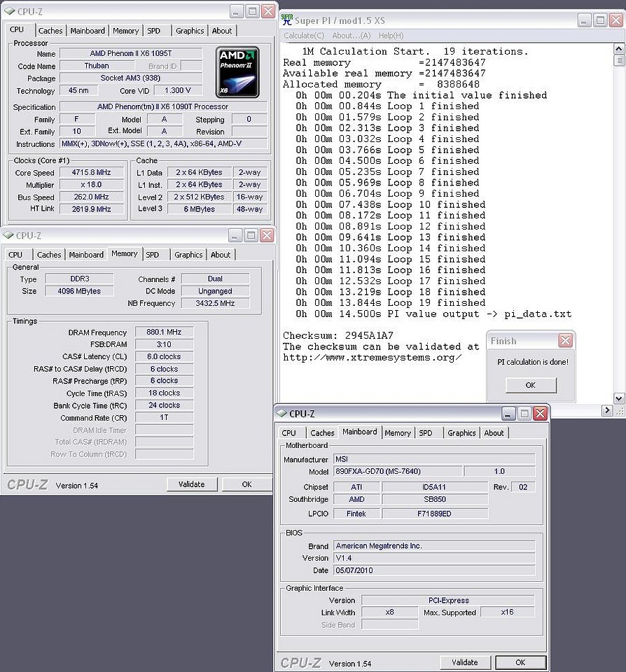Click the Core Speed value field
This screenshot has width=626, height=672.
click(92, 172)
